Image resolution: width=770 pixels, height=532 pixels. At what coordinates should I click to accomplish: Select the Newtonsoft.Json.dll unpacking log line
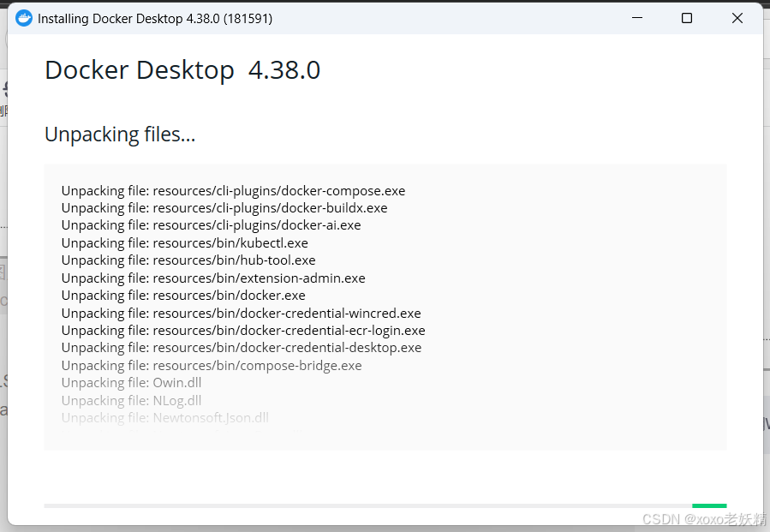coord(165,417)
